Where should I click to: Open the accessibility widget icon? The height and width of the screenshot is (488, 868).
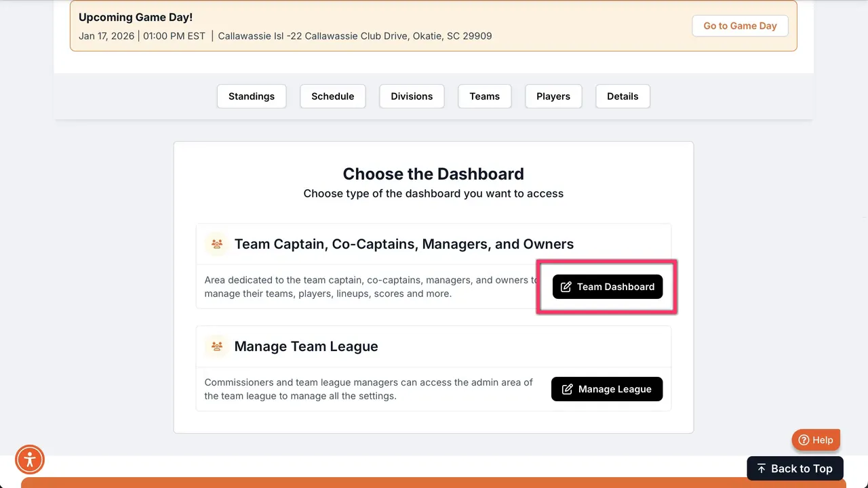click(x=30, y=460)
